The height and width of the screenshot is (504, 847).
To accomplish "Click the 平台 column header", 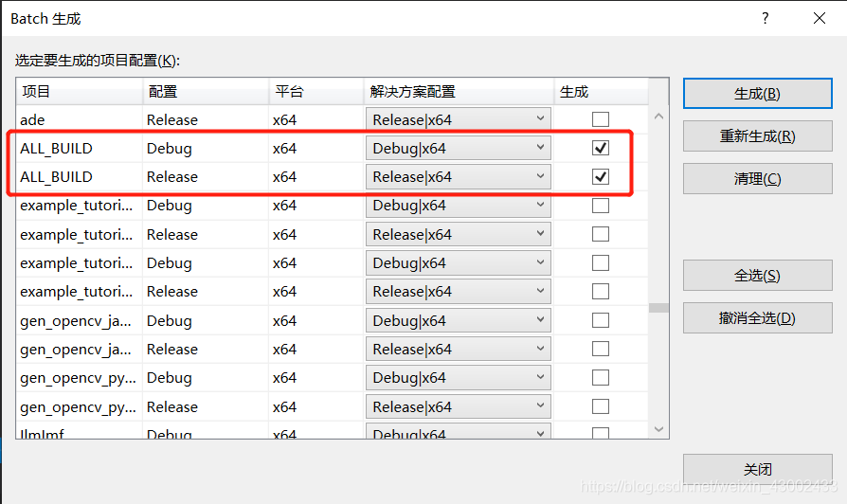I will click(316, 91).
